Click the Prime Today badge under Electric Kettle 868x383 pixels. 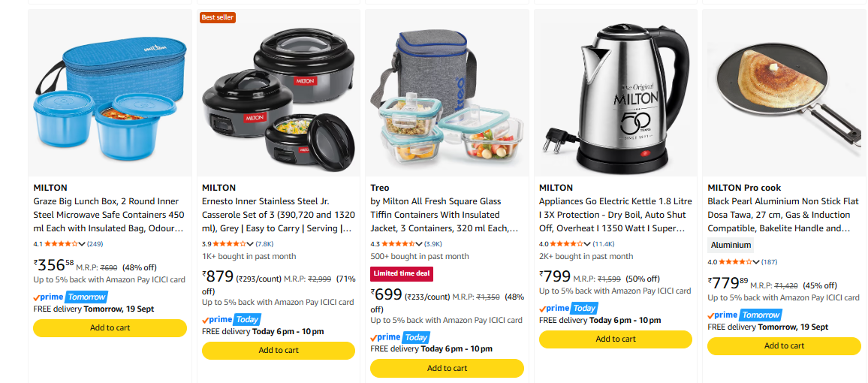point(568,309)
